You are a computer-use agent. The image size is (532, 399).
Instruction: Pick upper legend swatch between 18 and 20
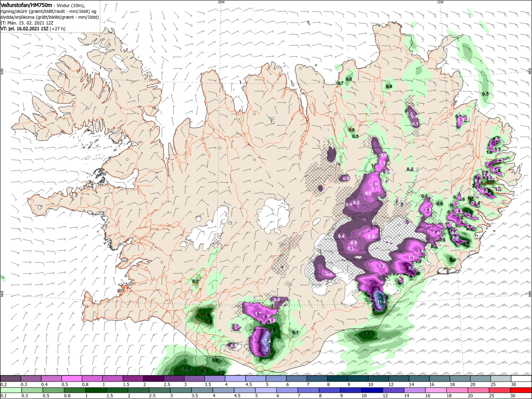(x=460, y=379)
